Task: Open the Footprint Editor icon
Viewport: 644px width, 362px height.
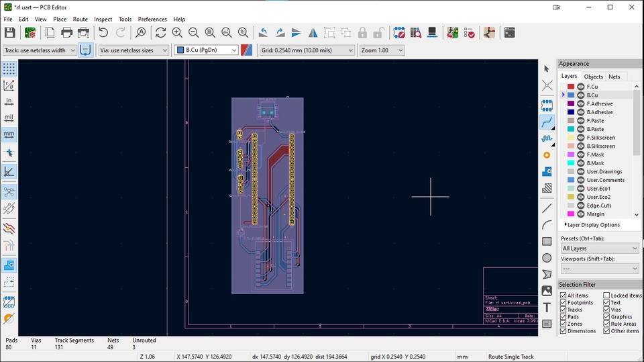Action: coord(398,32)
